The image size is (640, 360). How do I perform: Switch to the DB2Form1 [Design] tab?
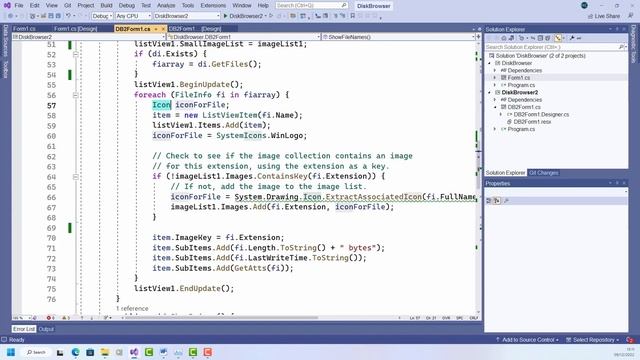[195, 29]
